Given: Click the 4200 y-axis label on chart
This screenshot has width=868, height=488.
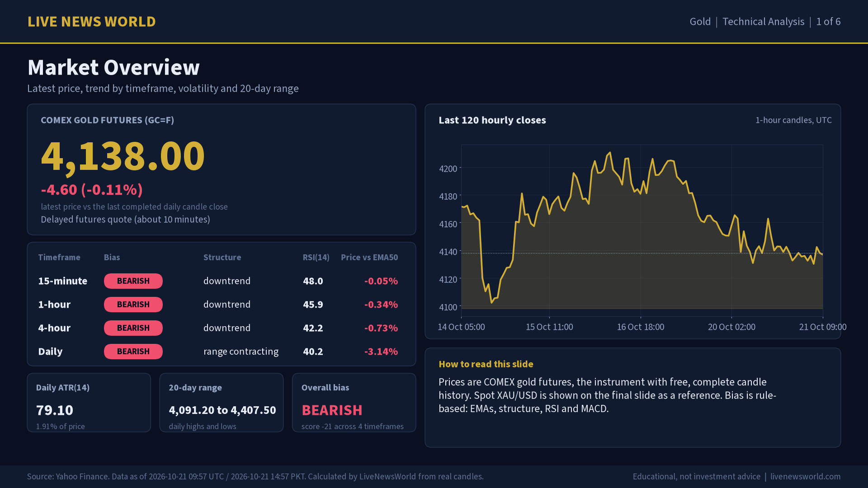Looking at the screenshot, I should point(448,169).
